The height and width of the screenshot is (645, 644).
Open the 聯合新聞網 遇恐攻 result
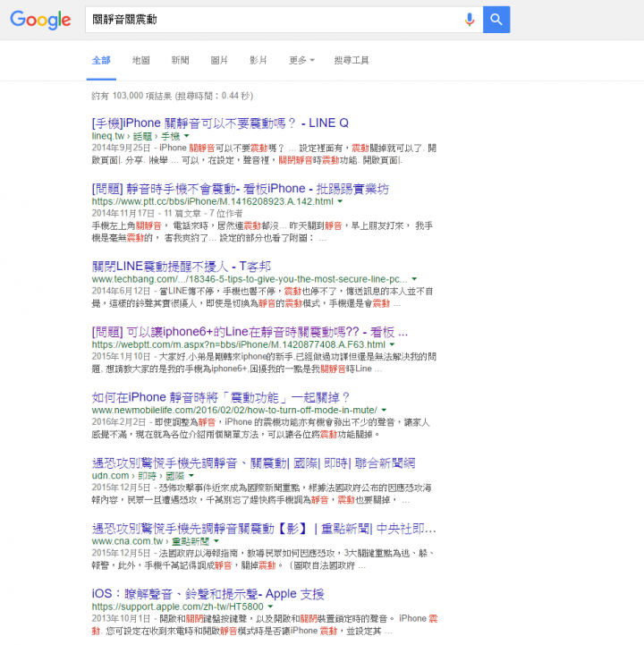pyautogui.click(x=253, y=463)
